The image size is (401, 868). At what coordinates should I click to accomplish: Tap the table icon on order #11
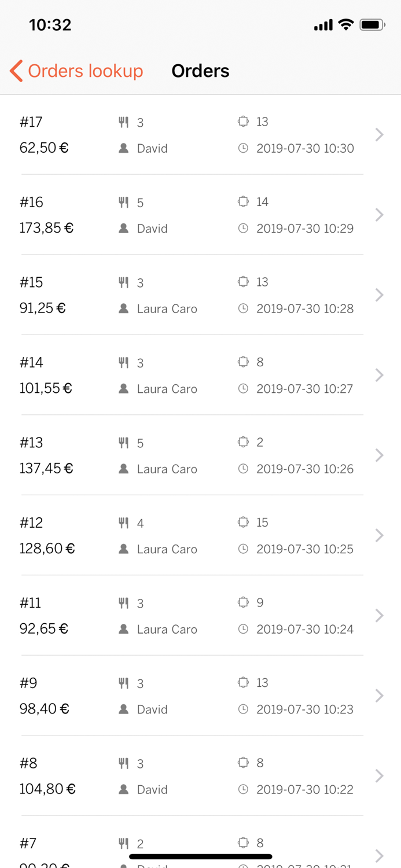pyautogui.click(x=243, y=602)
